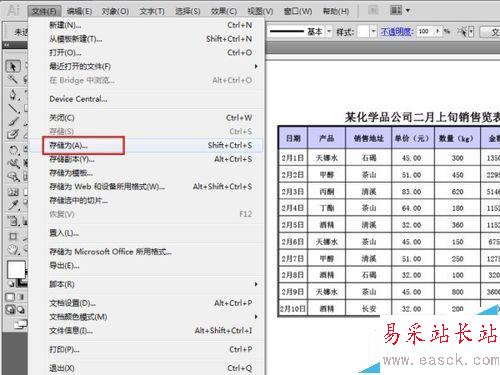Choose 存储为 Web 和设备所用格式 entry
The width and height of the screenshot is (500, 375).
coord(146,187)
